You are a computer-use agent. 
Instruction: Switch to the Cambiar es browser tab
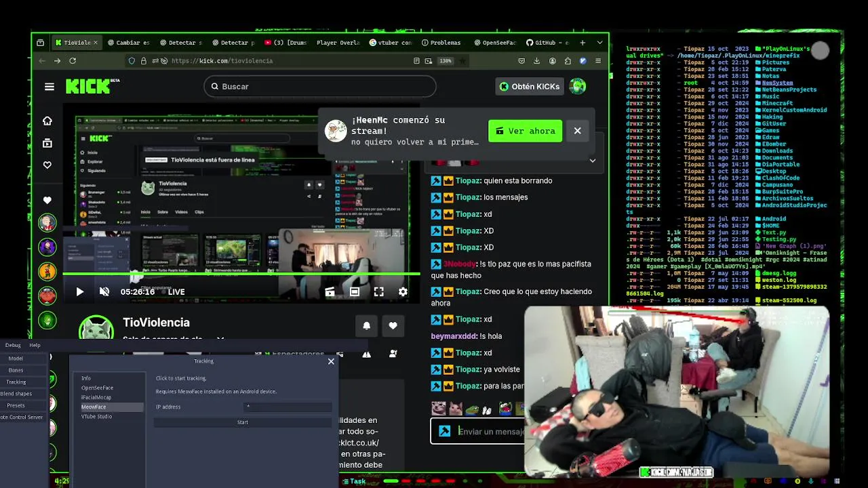point(128,43)
